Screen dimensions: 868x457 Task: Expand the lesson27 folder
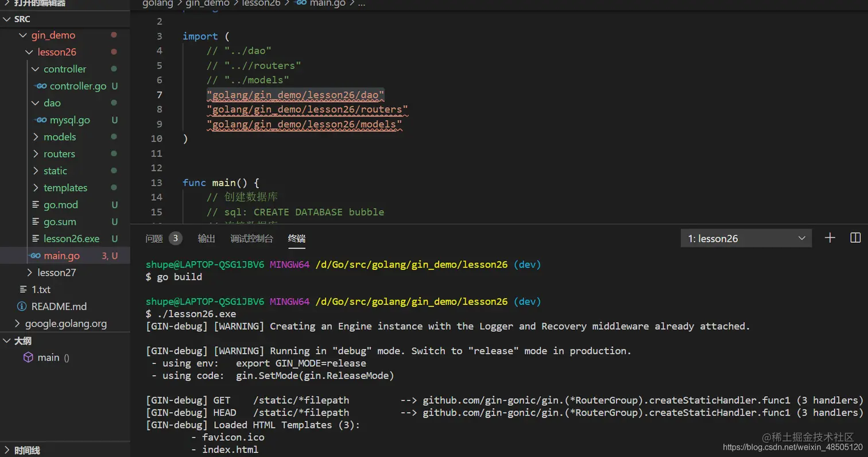[x=29, y=273]
